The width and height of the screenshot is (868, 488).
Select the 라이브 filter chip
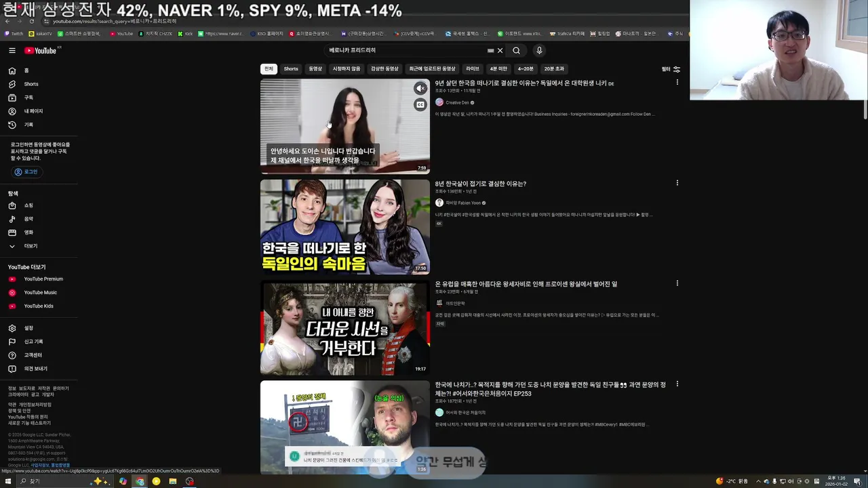point(473,68)
